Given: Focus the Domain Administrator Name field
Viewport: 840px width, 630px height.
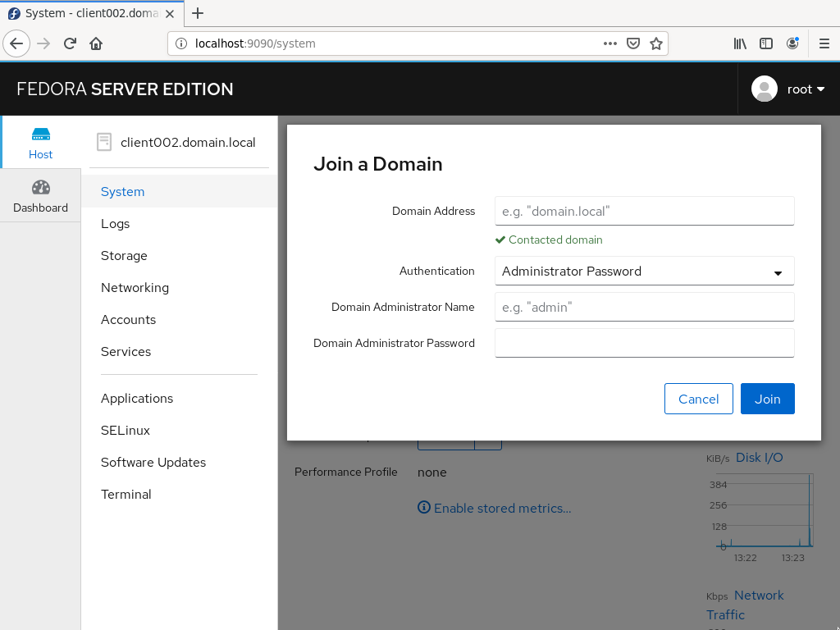Looking at the screenshot, I should click(x=645, y=307).
